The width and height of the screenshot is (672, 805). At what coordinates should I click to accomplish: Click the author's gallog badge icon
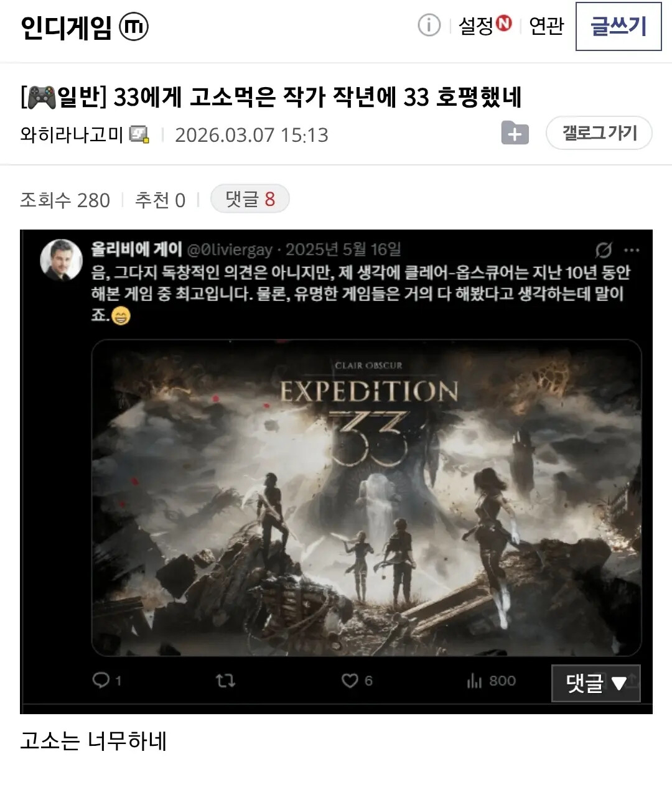tap(139, 134)
